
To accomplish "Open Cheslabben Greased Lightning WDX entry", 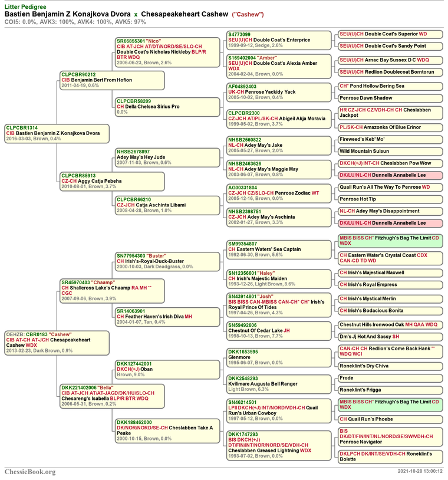I will point(279,445).
